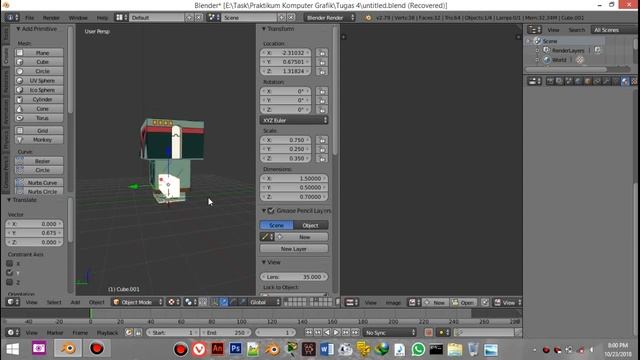Click the Cone mesh icon
Viewport: 640px width, 360px height.
pos(20,109)
